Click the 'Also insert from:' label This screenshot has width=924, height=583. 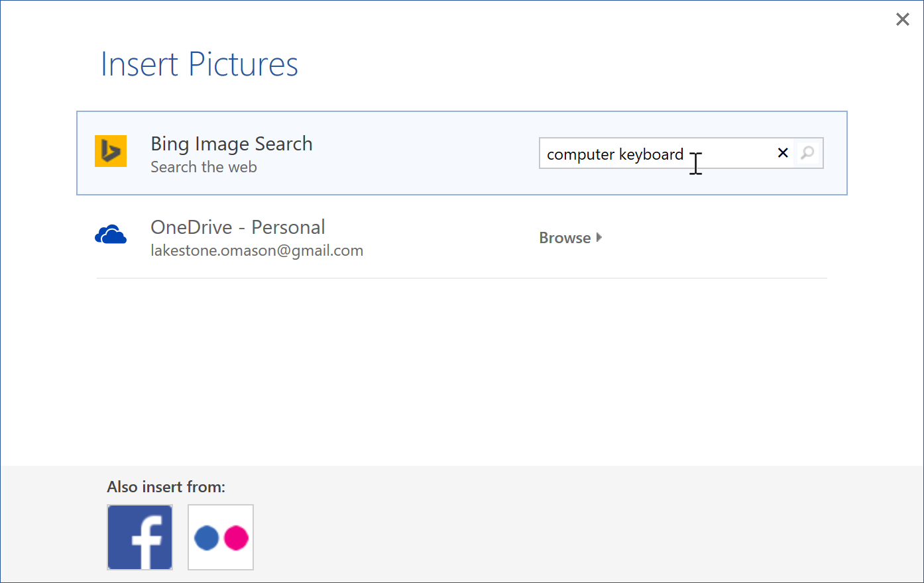pos(166,487)
